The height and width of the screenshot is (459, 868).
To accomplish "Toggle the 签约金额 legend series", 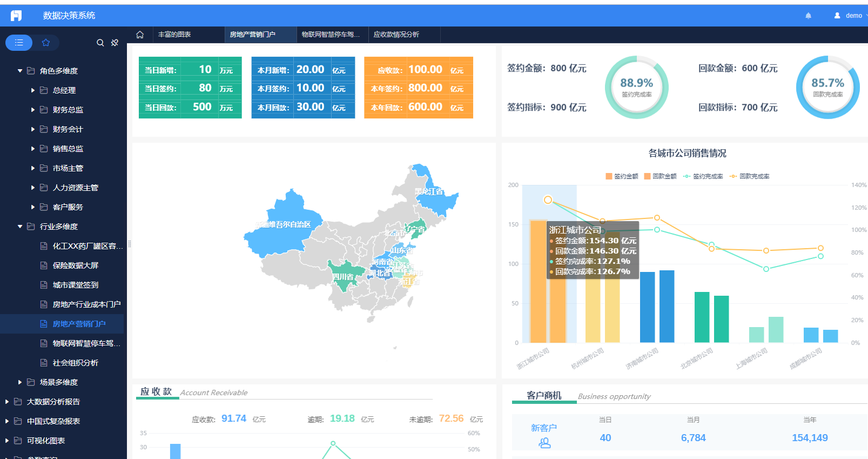I will (x=622, y=176).
